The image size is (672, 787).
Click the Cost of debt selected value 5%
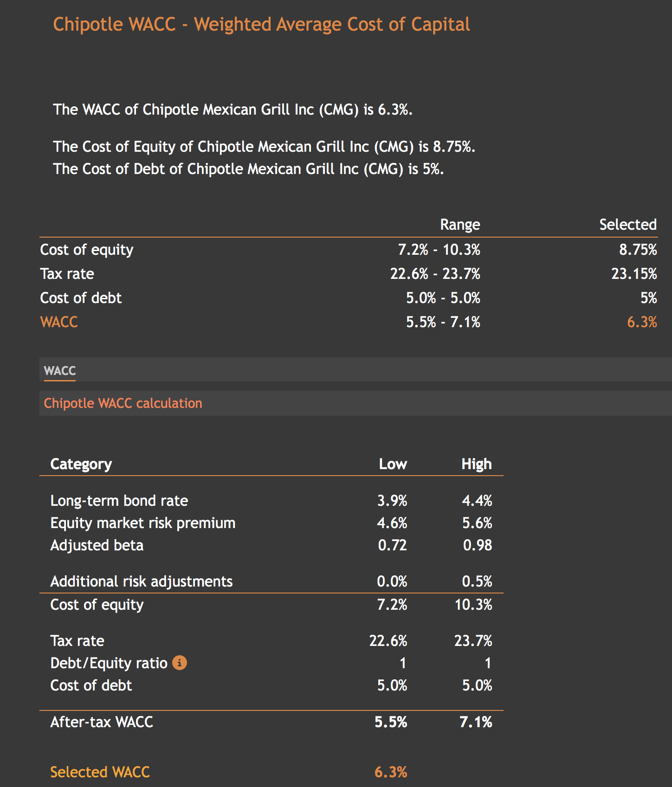coord(650,297)
